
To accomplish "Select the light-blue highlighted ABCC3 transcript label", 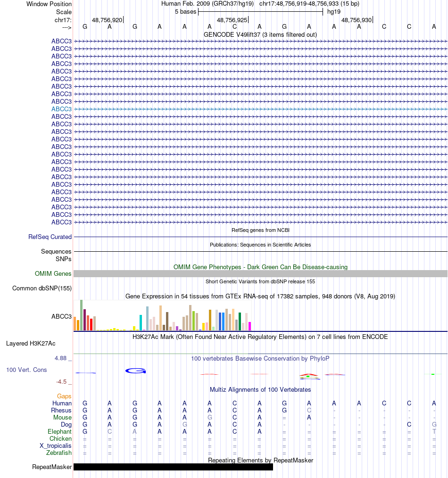I will coord(61,109).
